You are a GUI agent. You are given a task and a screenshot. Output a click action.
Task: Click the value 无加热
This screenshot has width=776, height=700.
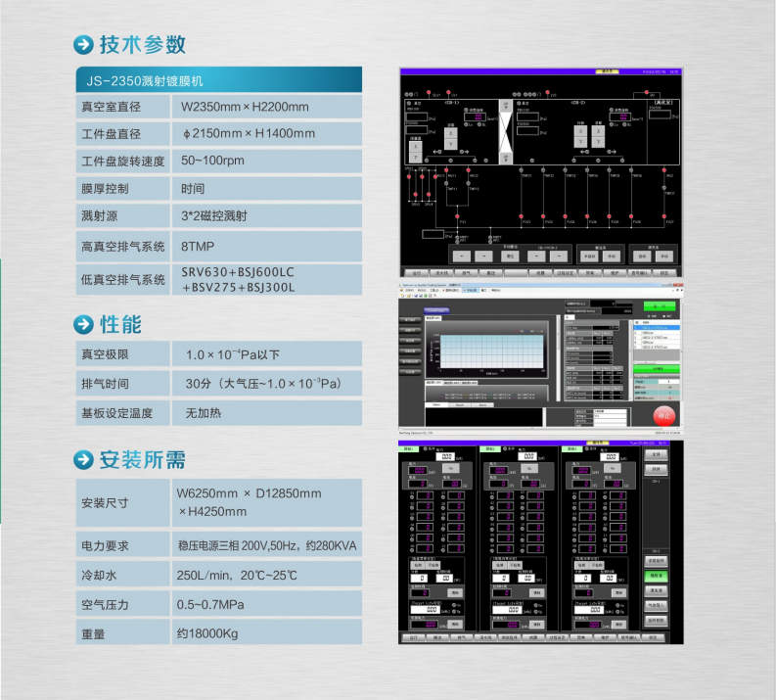pyautogui.click(x=204, y=413)
